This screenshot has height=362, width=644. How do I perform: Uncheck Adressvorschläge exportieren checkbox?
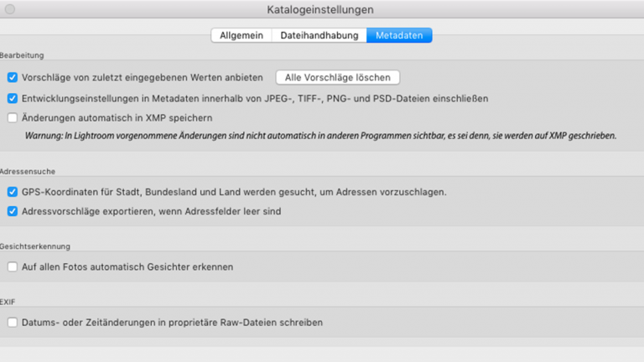pos(13,212)
